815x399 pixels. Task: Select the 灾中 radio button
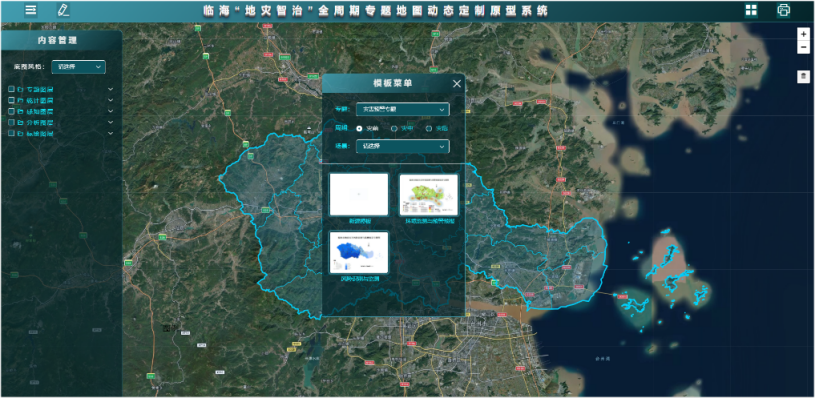click(394, 128)
